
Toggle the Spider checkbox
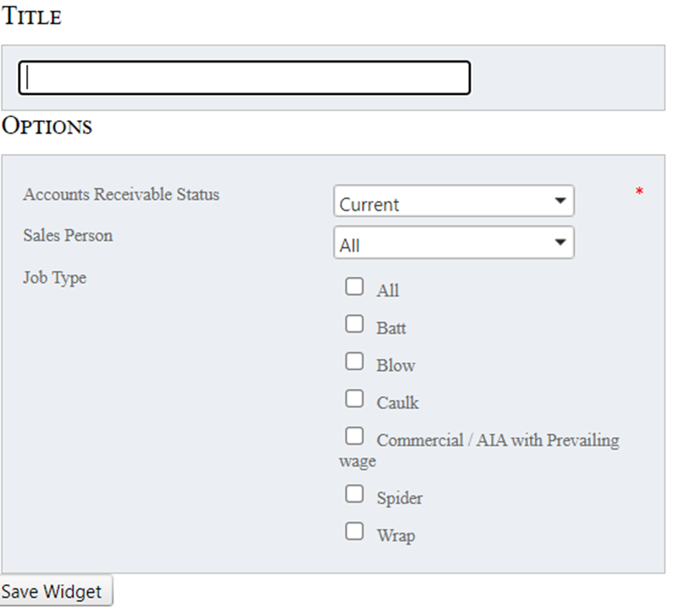tap(355, 494)
